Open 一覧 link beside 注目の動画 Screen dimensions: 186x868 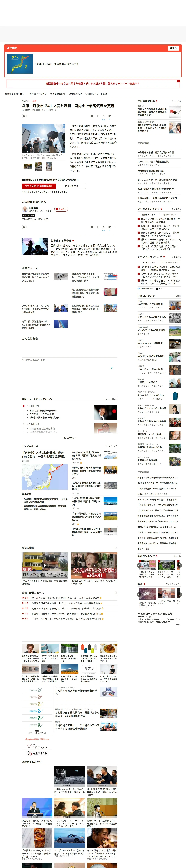(x=115, y=548)
